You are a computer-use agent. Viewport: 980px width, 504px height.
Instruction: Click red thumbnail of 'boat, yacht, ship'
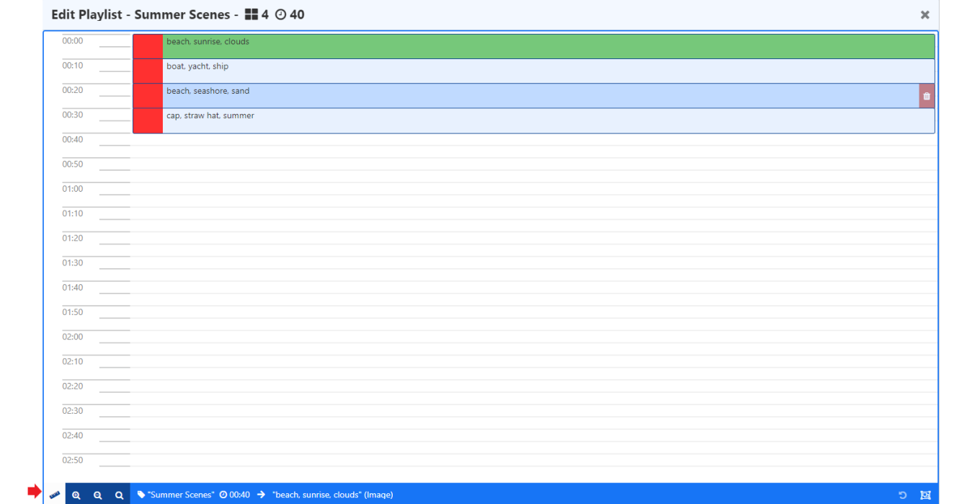148,71
